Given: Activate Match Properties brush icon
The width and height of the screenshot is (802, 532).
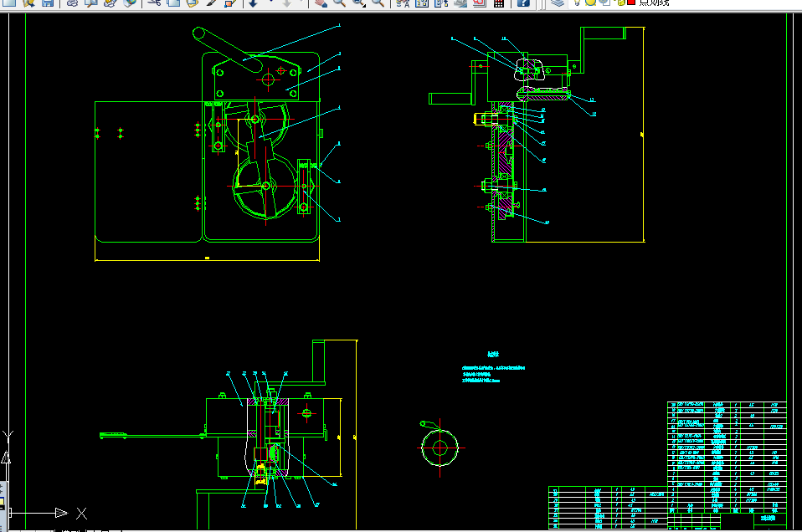Looking at the screenshot, I should (211, 3).
